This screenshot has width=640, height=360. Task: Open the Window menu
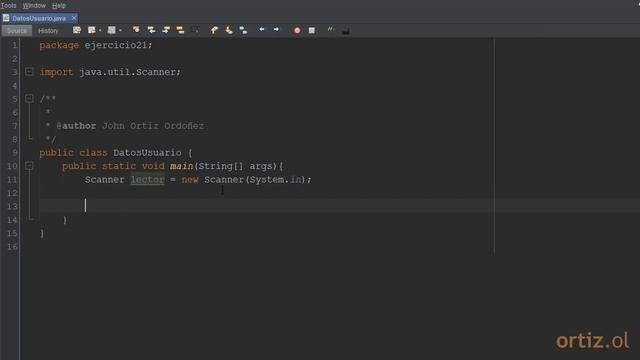[34, 6]
